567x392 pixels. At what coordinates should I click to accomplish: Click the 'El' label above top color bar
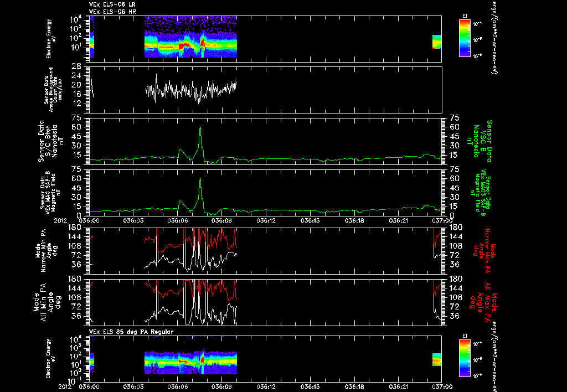tap(465, 16)
